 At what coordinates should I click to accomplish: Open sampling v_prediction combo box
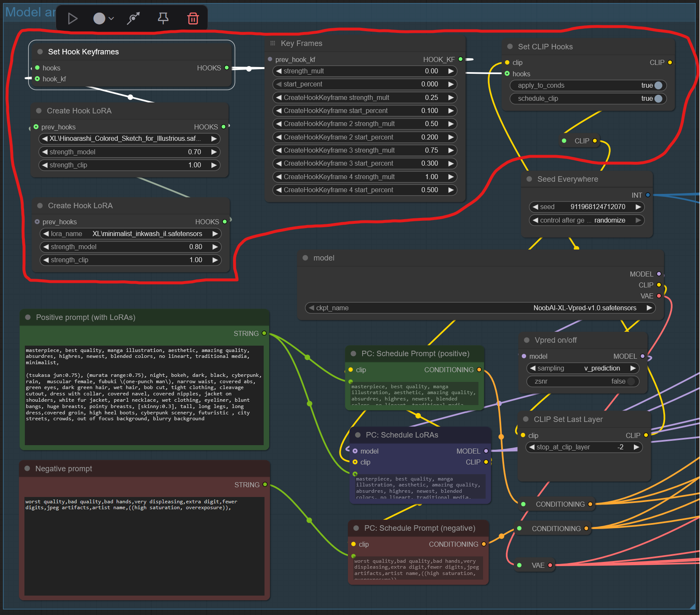[583, 368]
